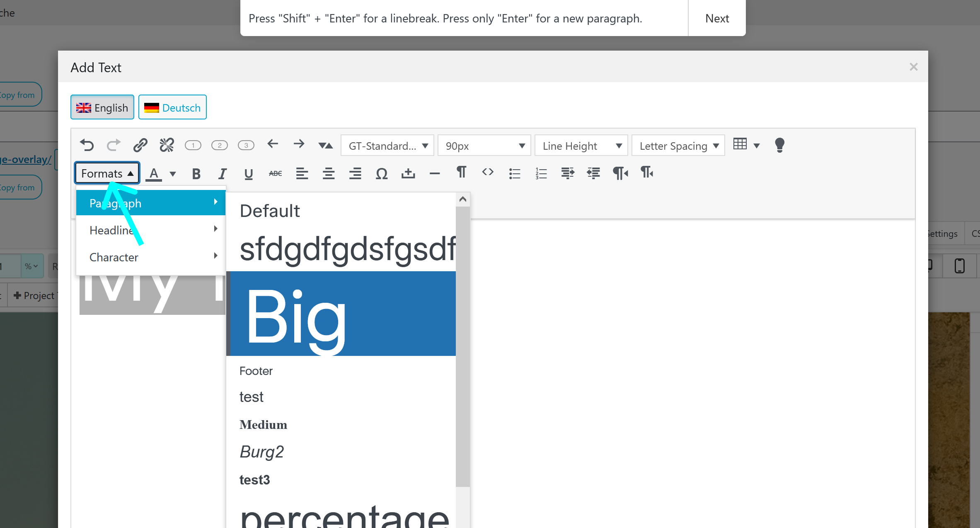Screen dimensions: 980x528
Task: Click the format list scroll-up arrow
Action: (x=463, y=200)
